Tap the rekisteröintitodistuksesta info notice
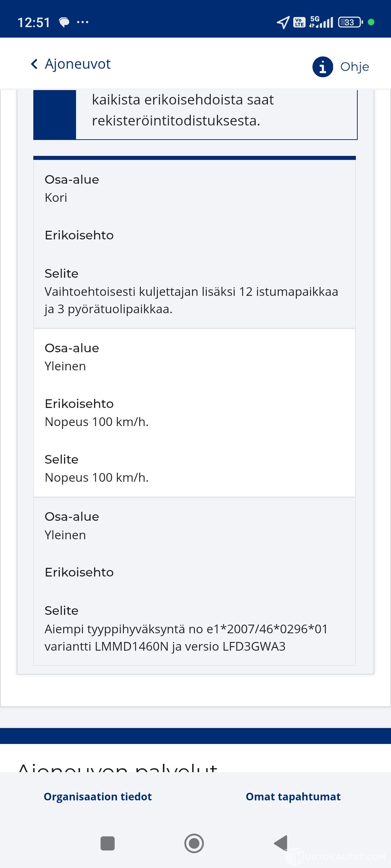Viewport: 391px width, 868px height. (x=183, y=110)
